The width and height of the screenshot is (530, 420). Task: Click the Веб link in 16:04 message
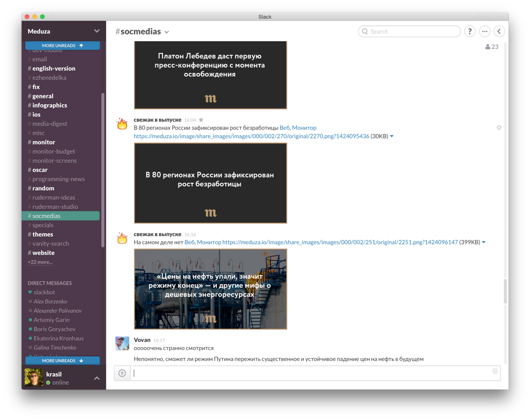[284, 128]
